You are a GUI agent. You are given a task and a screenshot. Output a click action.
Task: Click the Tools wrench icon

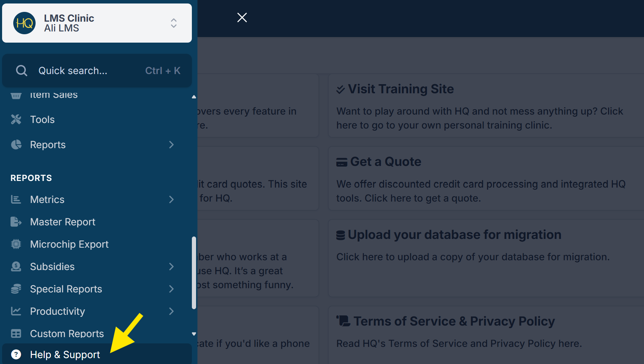coord(16,119)
